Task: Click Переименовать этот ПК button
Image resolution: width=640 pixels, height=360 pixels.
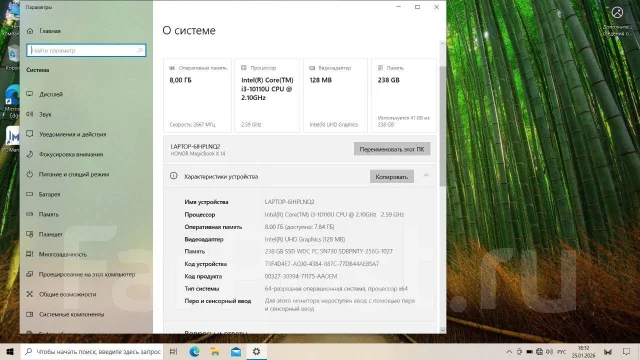Action: 392,149
